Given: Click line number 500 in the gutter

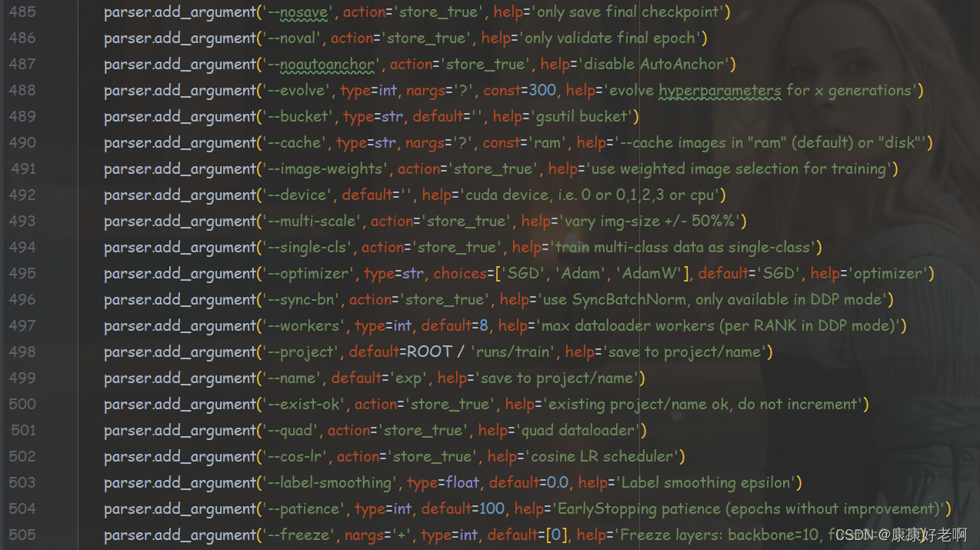Looking at the screenshot, I should click(22, 404).
